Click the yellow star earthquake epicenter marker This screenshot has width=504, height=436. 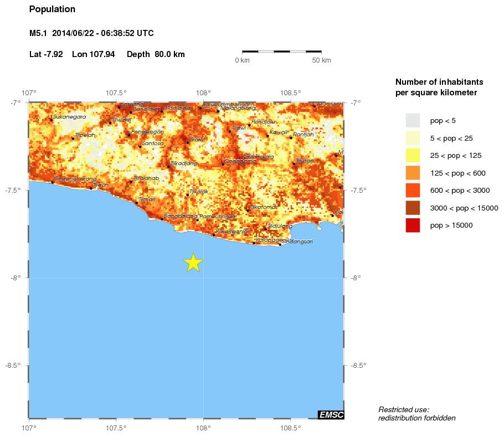click(x=193, y=263)
